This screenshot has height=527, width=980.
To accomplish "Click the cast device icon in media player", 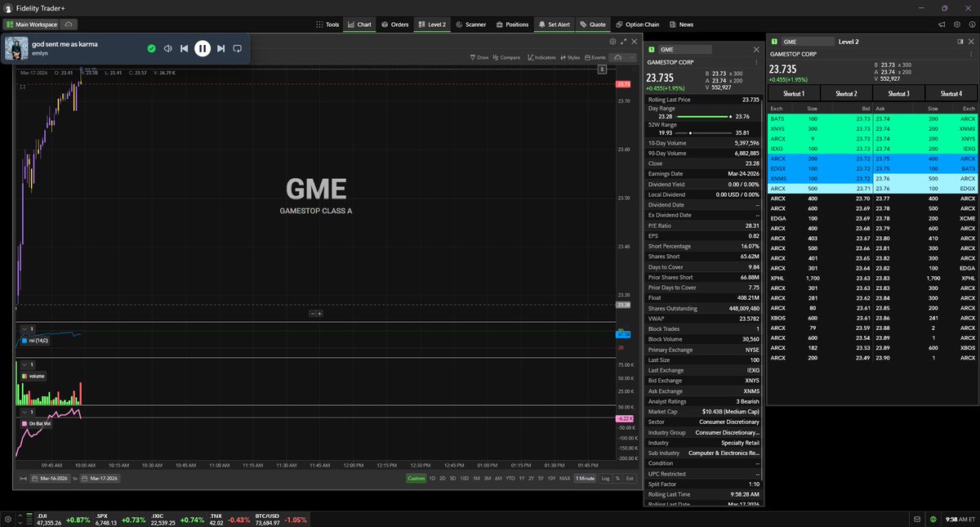I will (x=237, y=48).
